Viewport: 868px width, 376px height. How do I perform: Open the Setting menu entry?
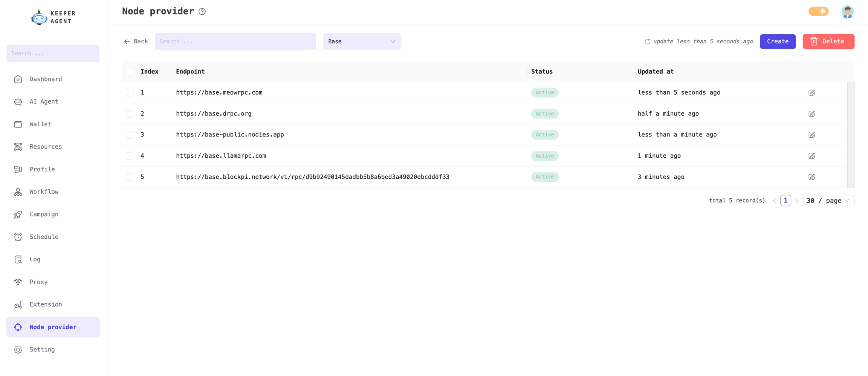[42, 350]
